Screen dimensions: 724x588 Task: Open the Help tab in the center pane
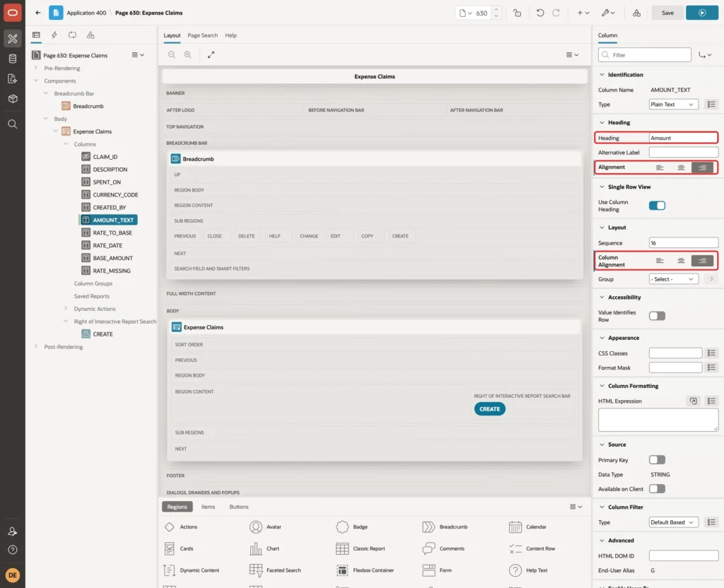(x=231, y=35)
